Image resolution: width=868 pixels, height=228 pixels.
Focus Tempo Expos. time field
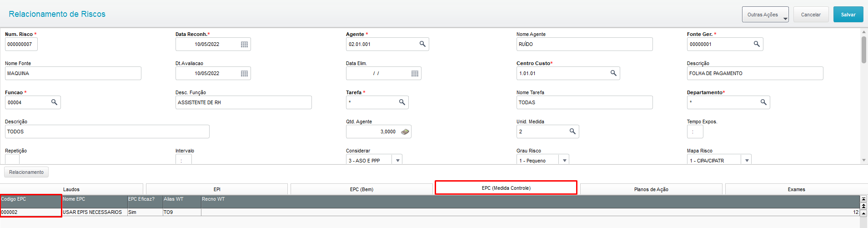click(x=695, y=132)
